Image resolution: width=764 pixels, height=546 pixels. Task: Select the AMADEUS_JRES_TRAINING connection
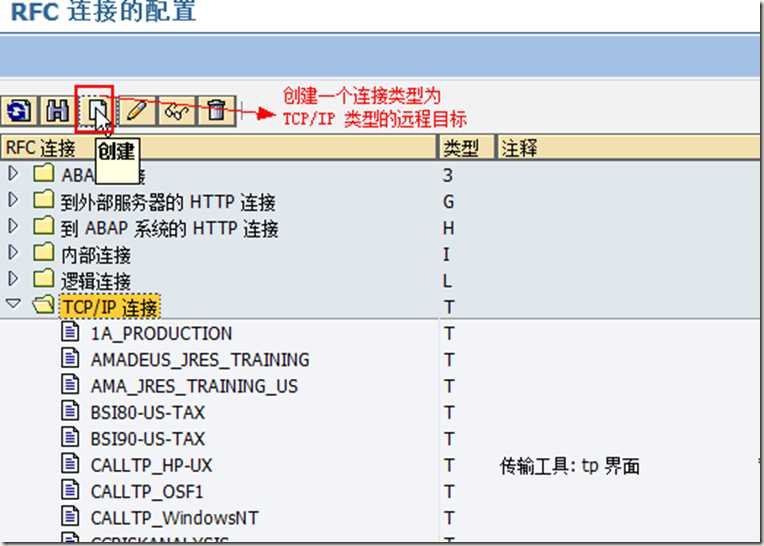coord(200,360)
